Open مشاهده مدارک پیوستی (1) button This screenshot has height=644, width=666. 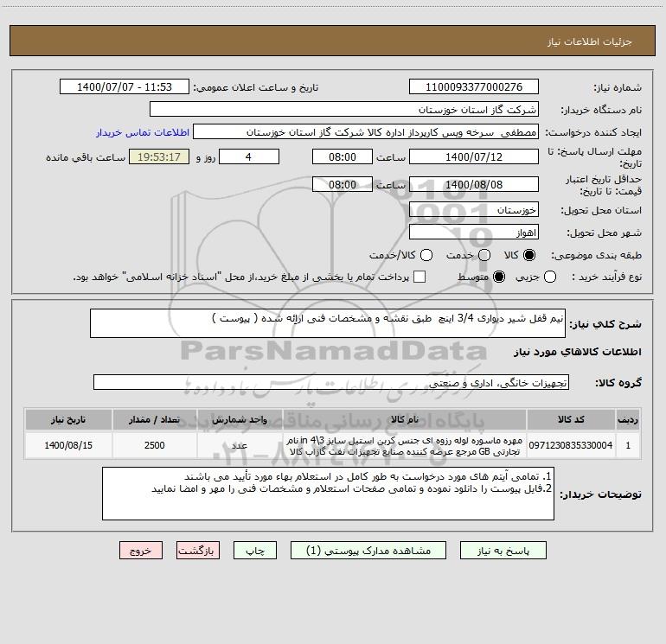[x=368, y=550]
